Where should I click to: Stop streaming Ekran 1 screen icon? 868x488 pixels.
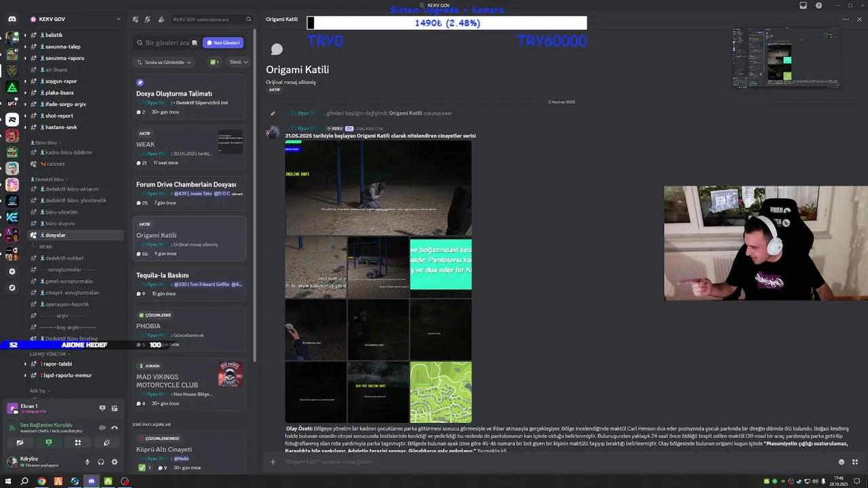pyautogui.click(x=102, y=408)
